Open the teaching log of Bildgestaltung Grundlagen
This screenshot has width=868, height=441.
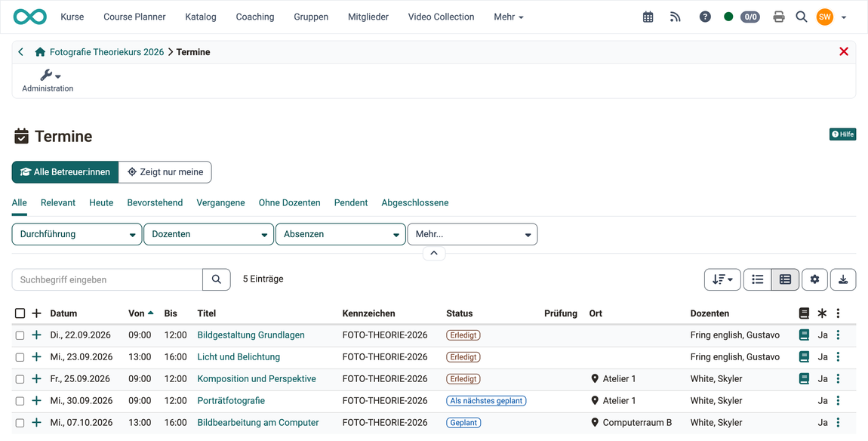click(804, 335)
